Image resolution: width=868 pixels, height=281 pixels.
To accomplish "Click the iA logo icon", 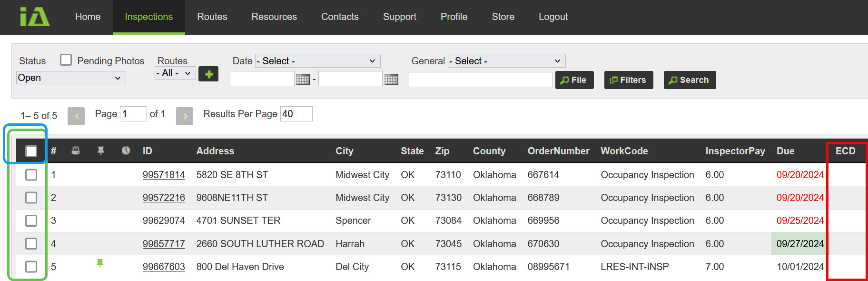I will click(35, 17).
